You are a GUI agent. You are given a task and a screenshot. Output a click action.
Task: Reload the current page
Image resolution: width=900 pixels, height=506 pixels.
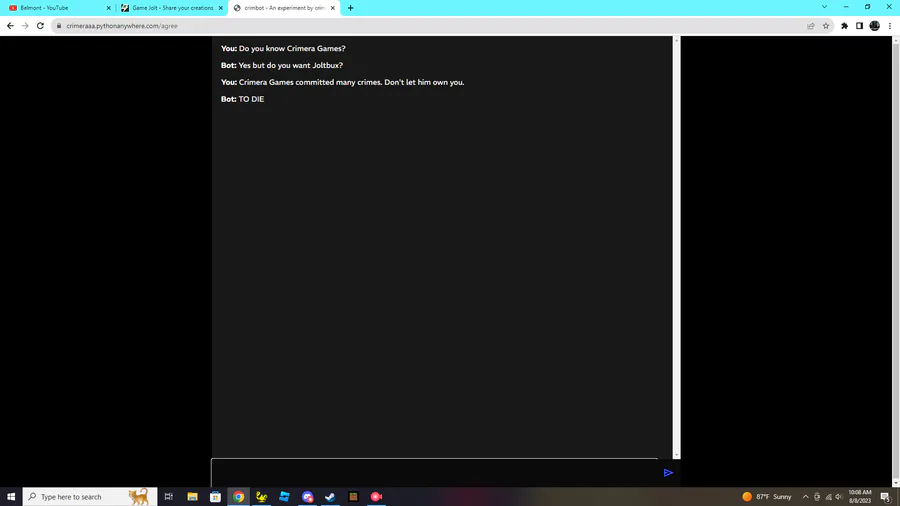coord(40,26)
